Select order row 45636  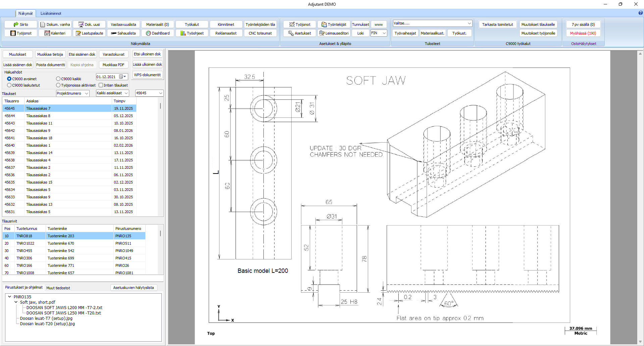(69, 175)
